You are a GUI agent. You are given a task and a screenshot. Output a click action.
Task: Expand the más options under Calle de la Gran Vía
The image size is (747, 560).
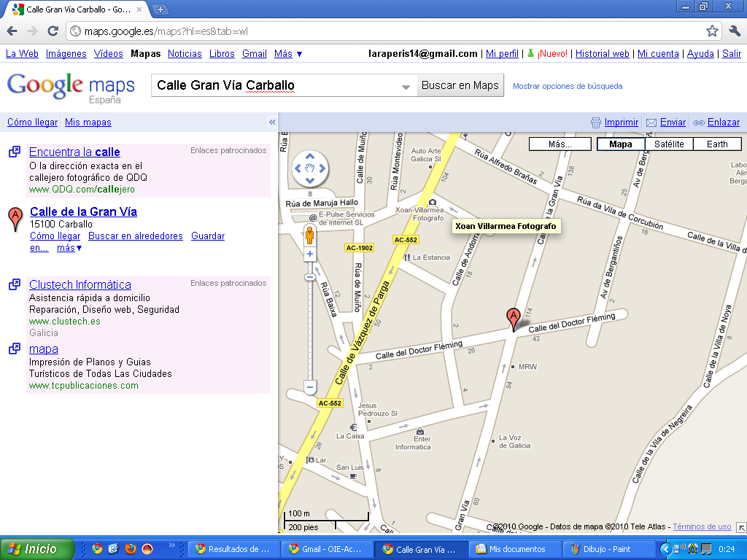tap(69, 248)
